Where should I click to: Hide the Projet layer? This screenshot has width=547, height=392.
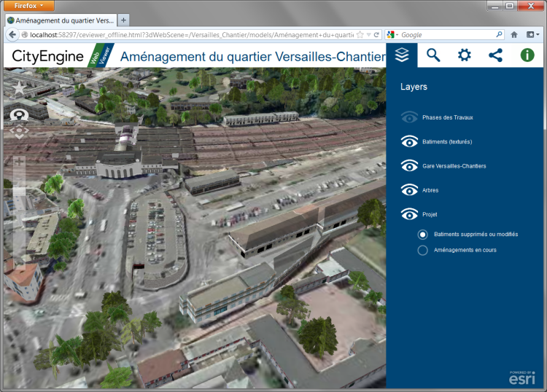(409, 214)
